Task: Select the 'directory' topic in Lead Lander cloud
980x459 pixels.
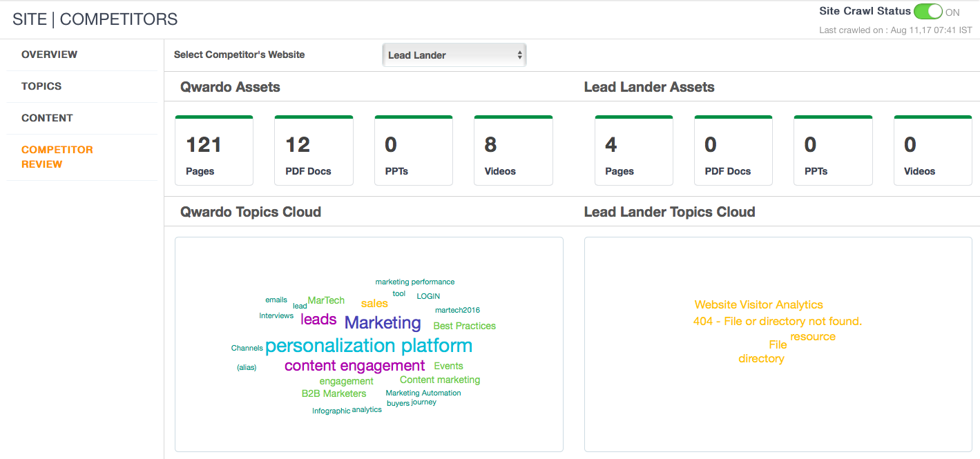Action: pyautogui.click(x=761, y=358)
